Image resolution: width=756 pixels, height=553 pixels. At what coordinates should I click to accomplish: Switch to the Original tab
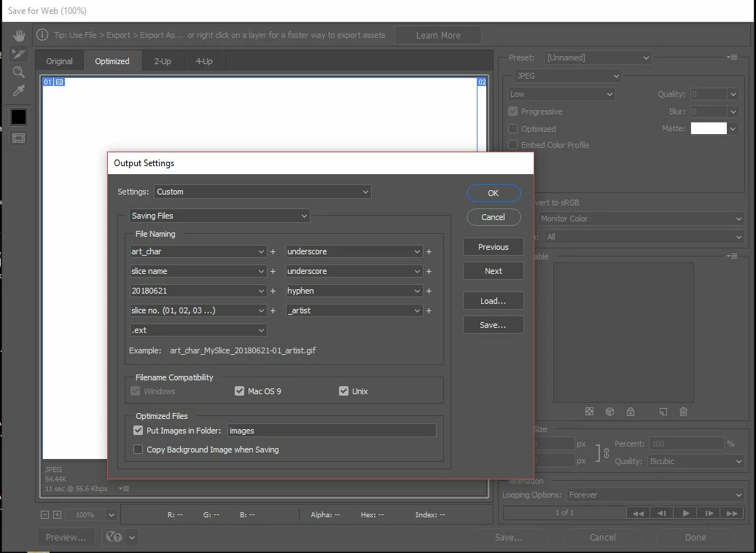(x=59, y=61)
